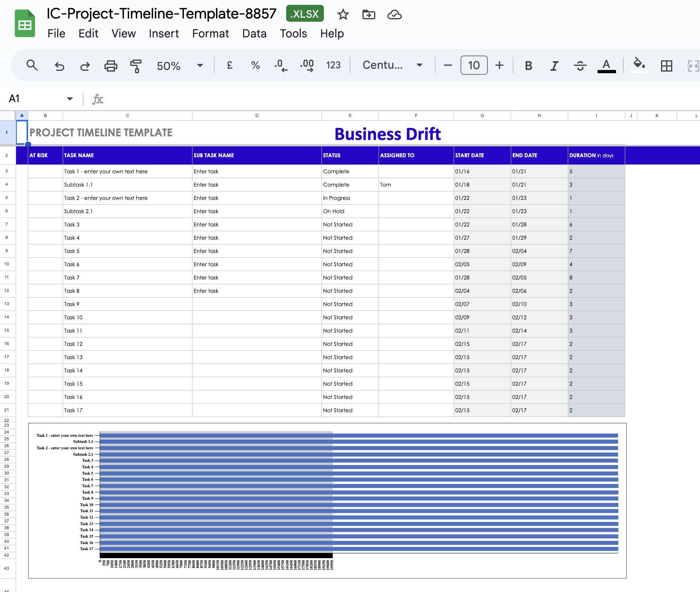Open the text color picker
The width and height of the screenshot is (700, 592).
[x=606, y=66]
